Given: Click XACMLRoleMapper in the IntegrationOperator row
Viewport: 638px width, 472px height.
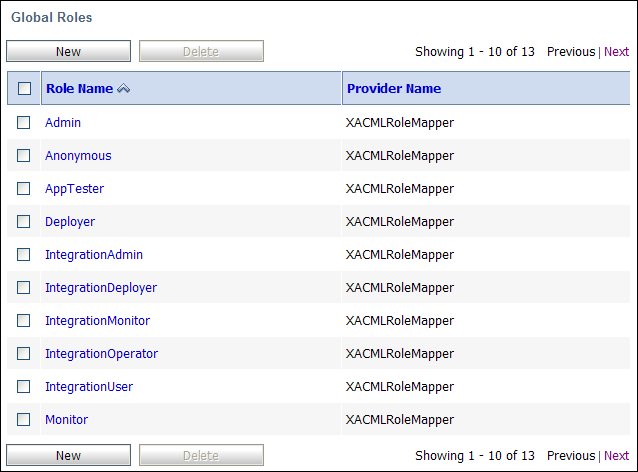Looking at the screenshot, I should pyautogui.click(x=400, y=354).
